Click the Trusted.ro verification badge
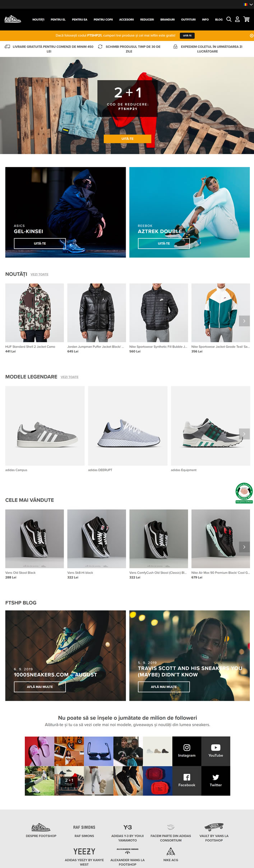 coord(244,493)
